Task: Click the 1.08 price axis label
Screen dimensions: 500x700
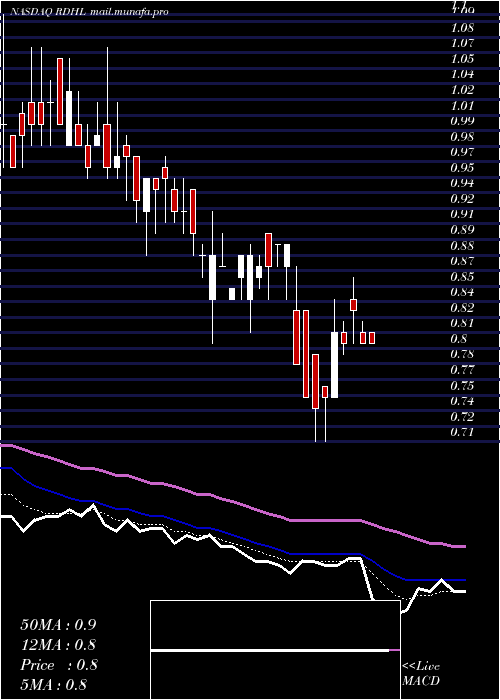Action: (x=462, y=28)
